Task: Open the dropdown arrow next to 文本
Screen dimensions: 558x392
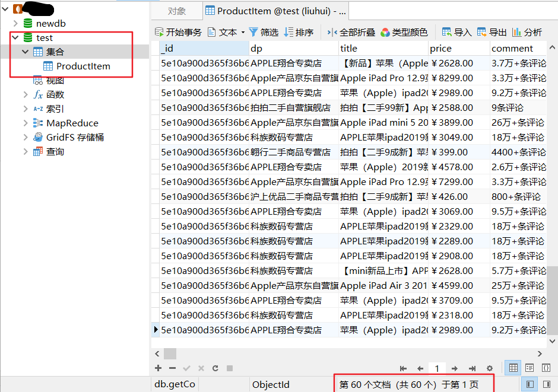Action: click(243, 33)
